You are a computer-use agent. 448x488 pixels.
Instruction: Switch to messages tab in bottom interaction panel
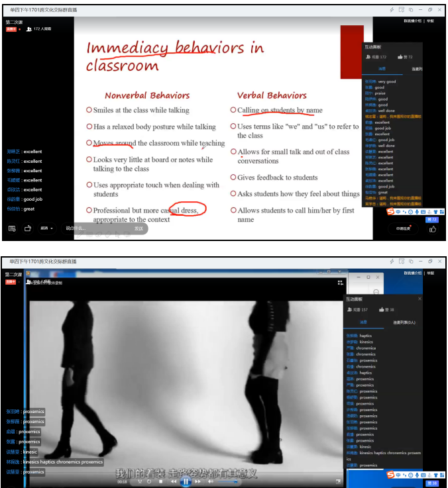(x=363, y=322)
